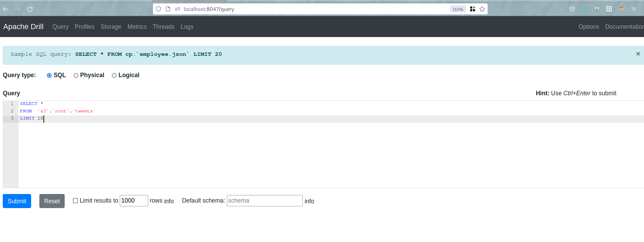This screenshot has height=242, width=644.
Task: Open the Pocket save icon
Action: pyautogui.click(x=572, y=9)
